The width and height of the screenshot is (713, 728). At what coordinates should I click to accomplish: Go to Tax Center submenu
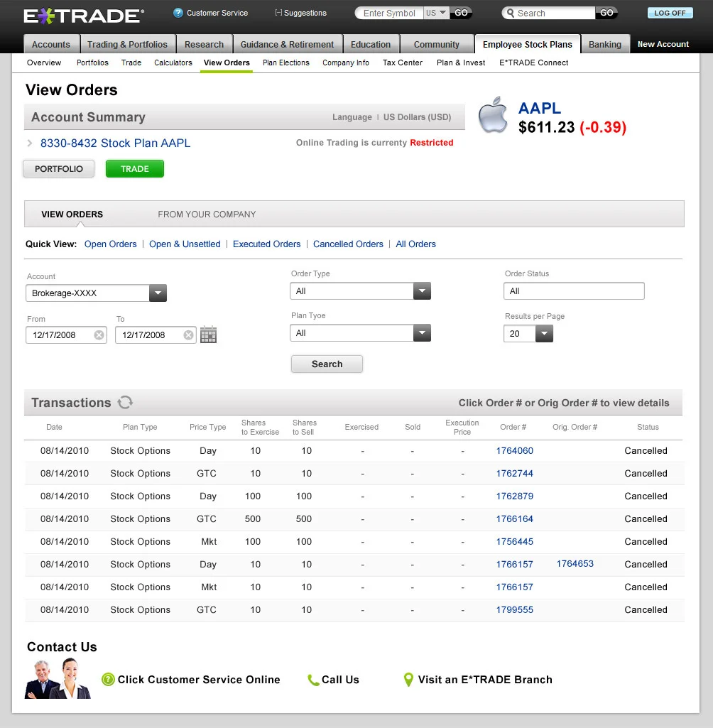coord(403,63)
